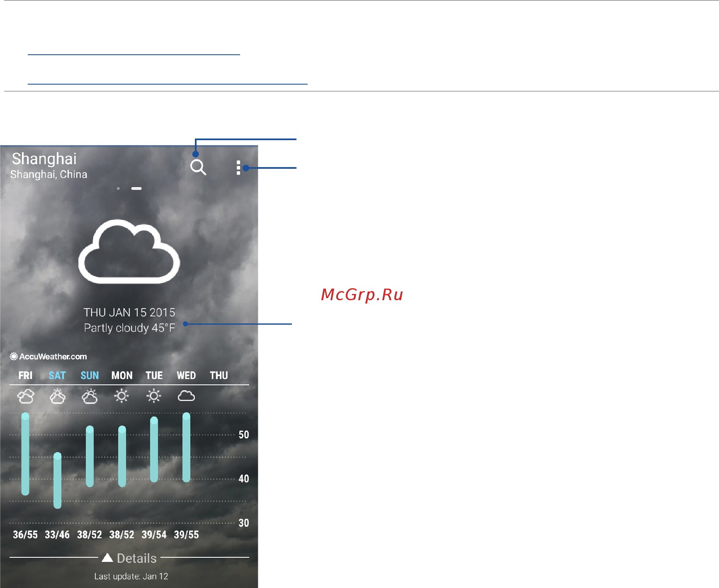Click the 39/55 temperature label
The image size is (719, 588).
pos(186,535)
